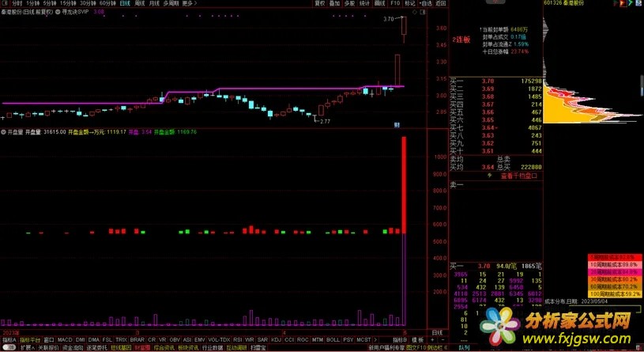Open the 扫雷宝 tab
The width and height of the screenshot is (644, 352).
click(x=258, y=348)
